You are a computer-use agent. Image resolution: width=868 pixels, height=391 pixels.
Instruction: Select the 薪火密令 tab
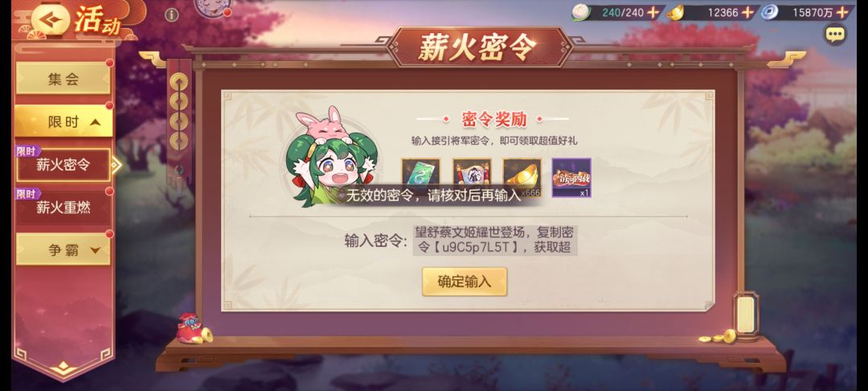coord(63,164)
